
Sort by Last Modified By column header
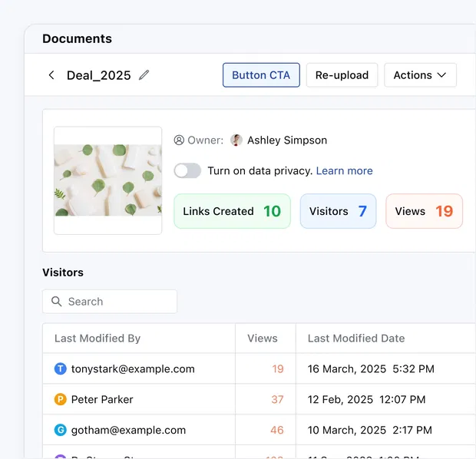pyautogui.click(x=98, y=338)
